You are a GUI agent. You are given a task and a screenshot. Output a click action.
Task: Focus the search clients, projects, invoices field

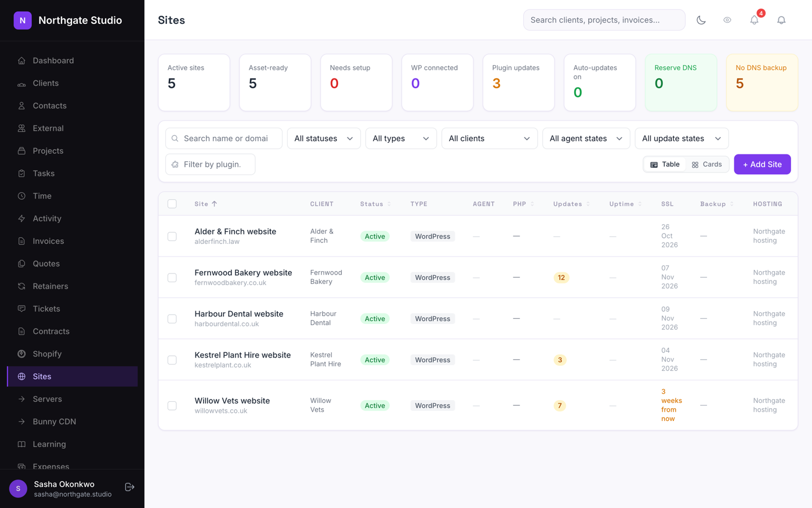[604, 20]
